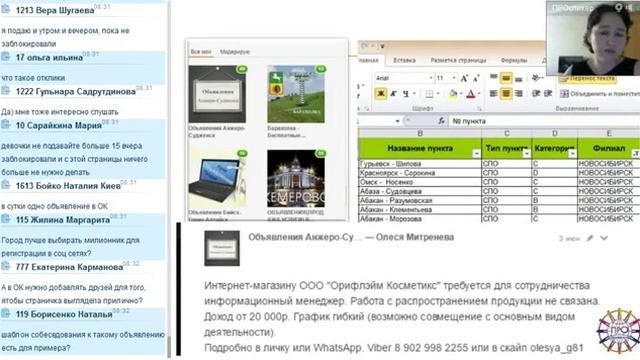Screen dimensions: 640x360
Task: Select chat name 777 Екатерина Карманова
Action: pos(69,267)
